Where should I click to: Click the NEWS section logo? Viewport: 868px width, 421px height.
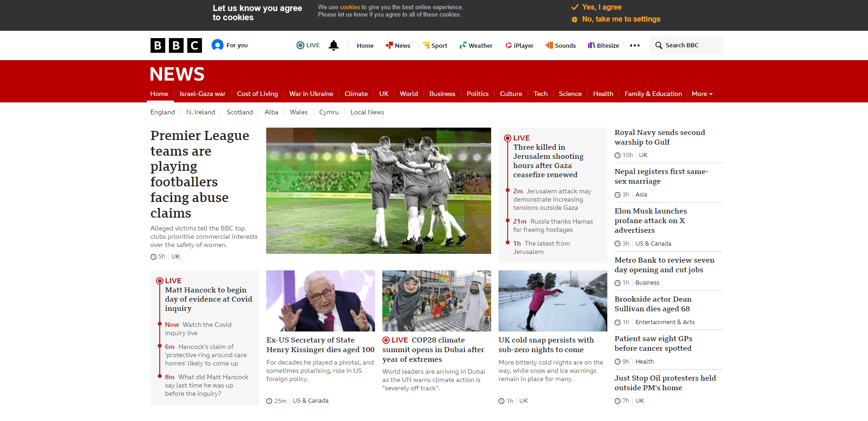177,74
